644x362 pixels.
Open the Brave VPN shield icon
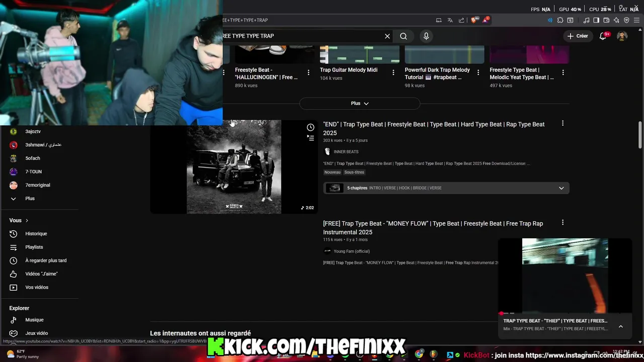point(626,20)
